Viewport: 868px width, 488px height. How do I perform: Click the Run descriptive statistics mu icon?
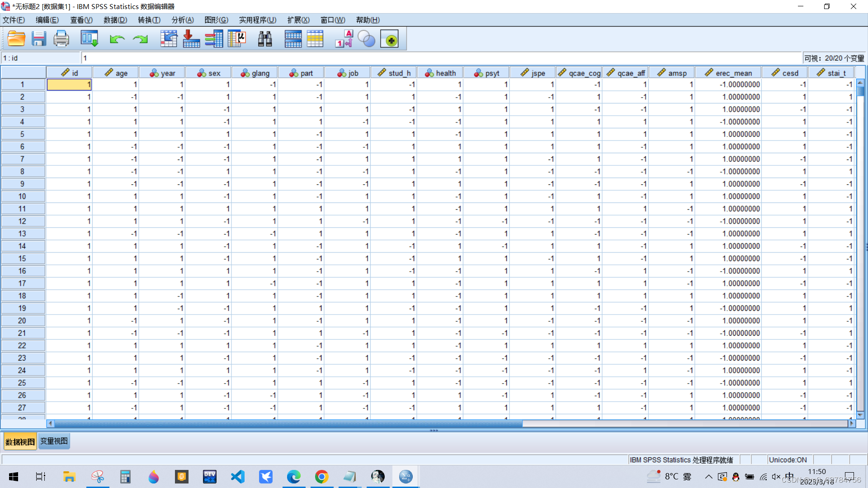(236, 39)
